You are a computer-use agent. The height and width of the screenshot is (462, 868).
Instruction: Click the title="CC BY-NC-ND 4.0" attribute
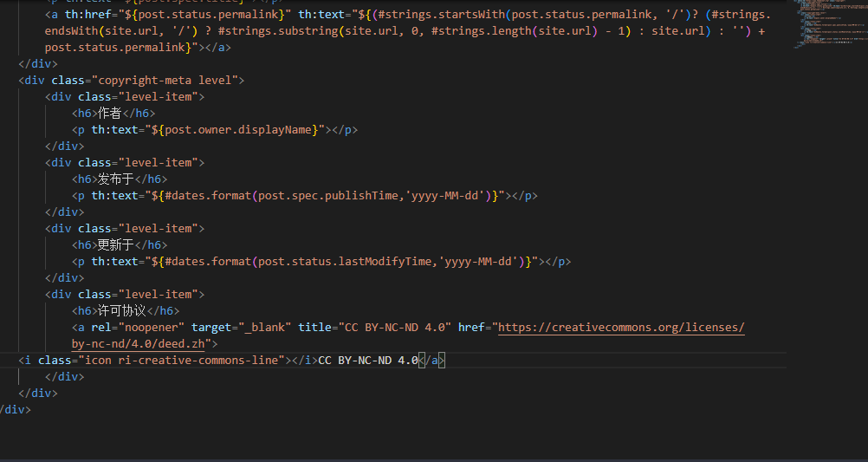click(374, 328)
